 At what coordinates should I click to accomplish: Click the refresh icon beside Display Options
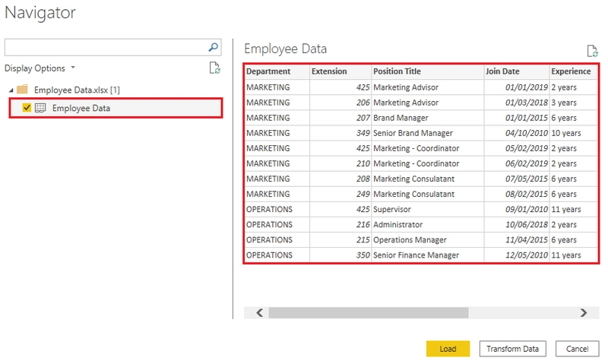point(214,68)
